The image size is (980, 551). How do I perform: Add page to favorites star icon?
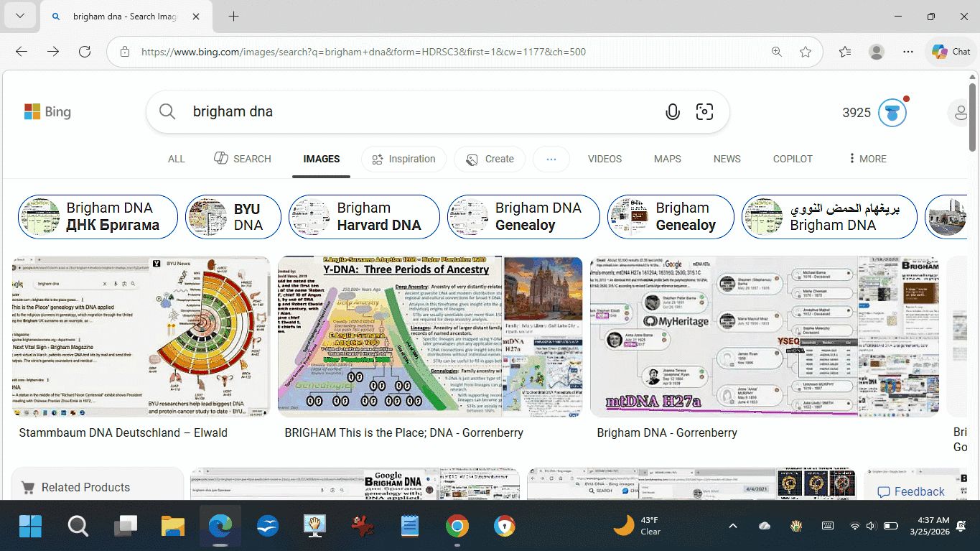[x=806, y=52]
